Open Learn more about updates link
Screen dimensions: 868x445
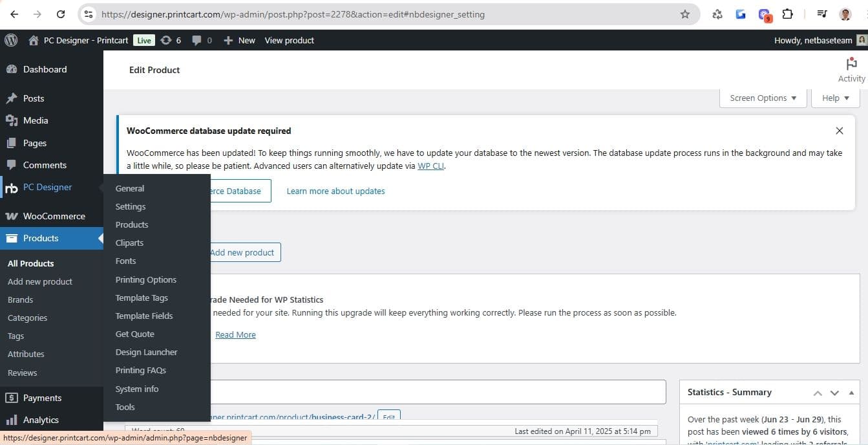[335, 191]
